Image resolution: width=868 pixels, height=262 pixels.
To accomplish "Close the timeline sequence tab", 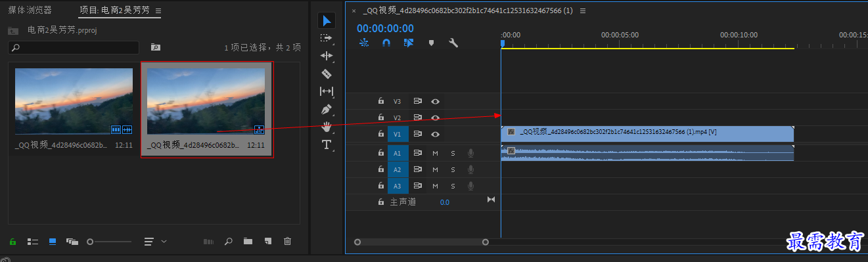I will [354, 11].
